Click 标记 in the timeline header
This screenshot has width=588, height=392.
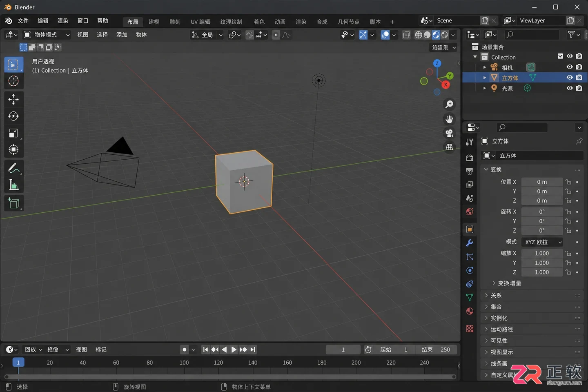point(101,350)
